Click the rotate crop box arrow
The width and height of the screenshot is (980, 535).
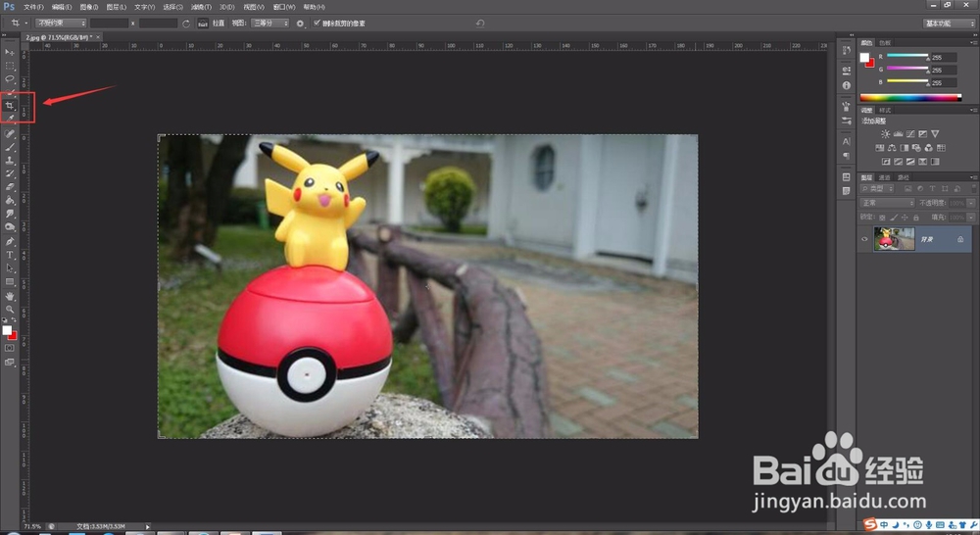(185, 24)
